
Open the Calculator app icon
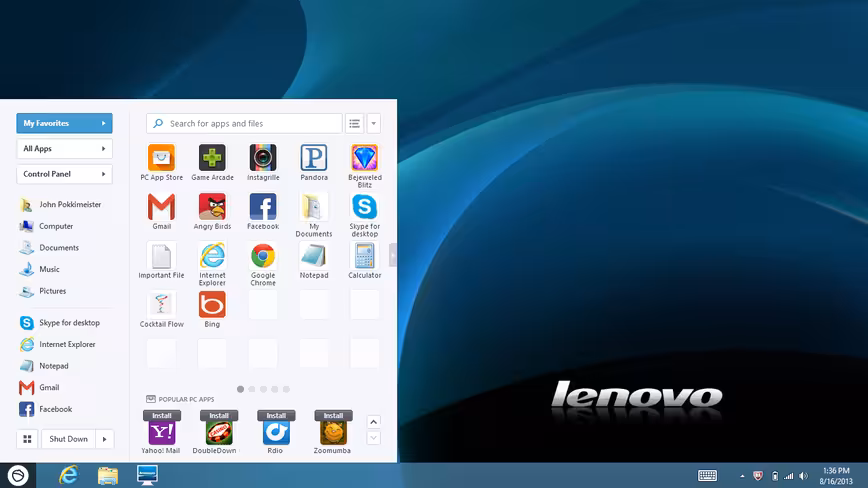tap(365, 256)
